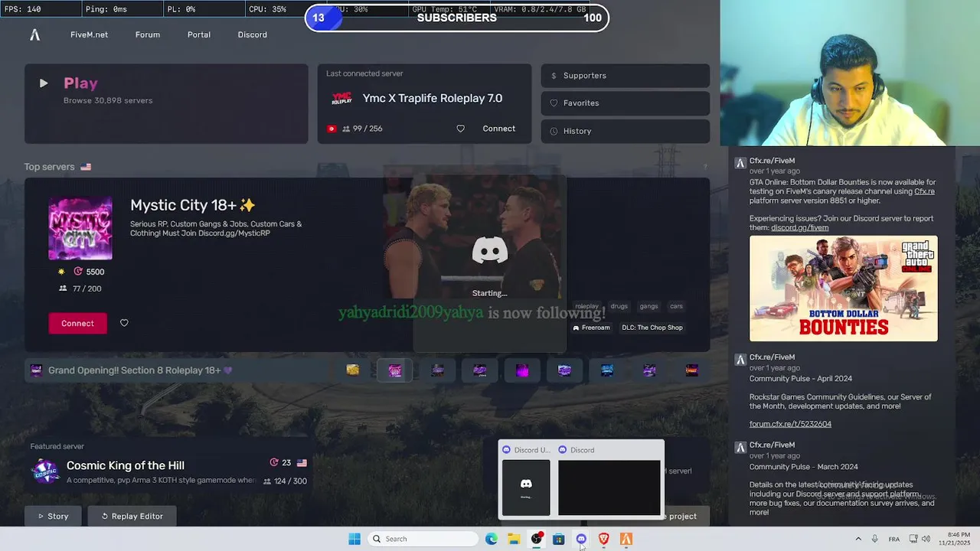Click the Mystic City 18+ title
This screenshot has height=551, width=980.
coord(192,205)
